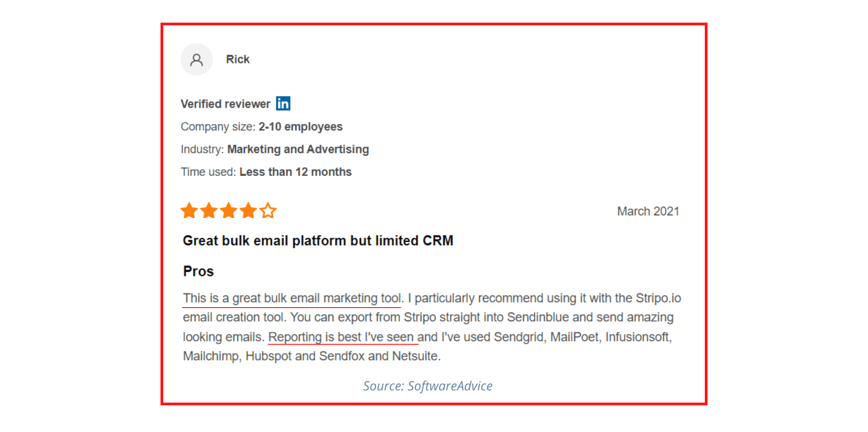The width and height of the screenshot is (868, 432).
Task: Click the fifth empty outline star
Action: click(268, 210)
